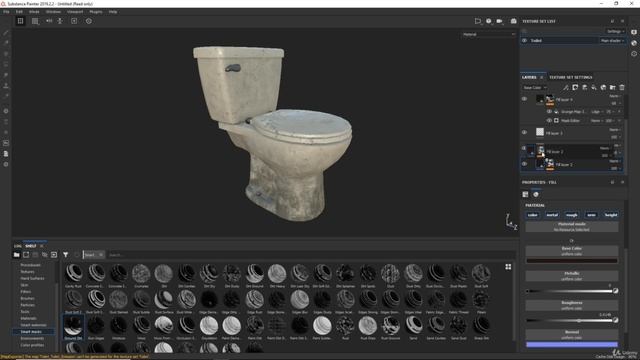Hide Fill layer 4
This screenshot has height=360, width=640.
(x=524, y=99)
